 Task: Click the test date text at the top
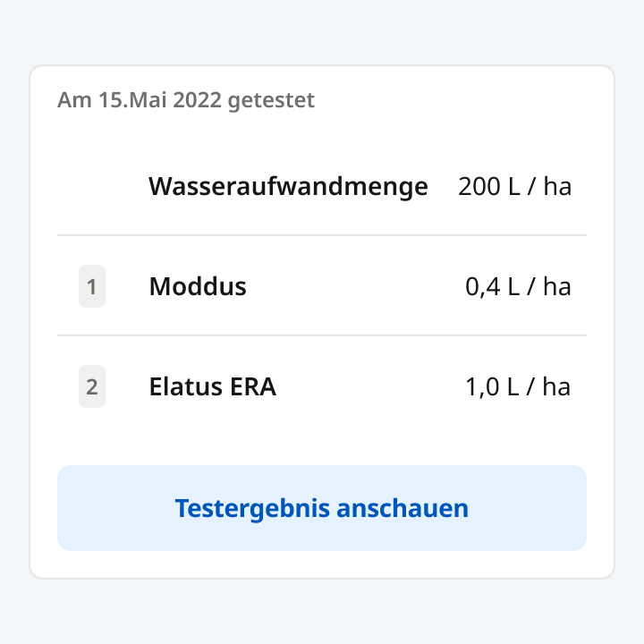click(186, 100)
